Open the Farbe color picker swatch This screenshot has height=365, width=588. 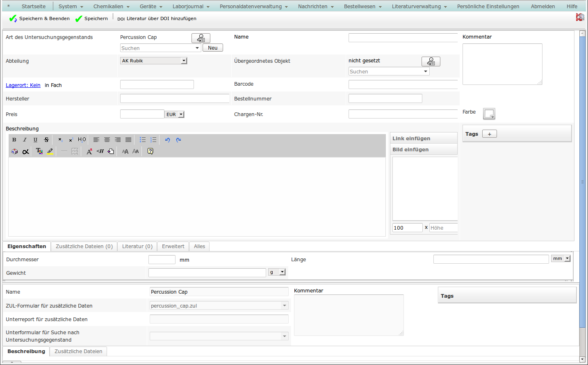tap(489, 114)
